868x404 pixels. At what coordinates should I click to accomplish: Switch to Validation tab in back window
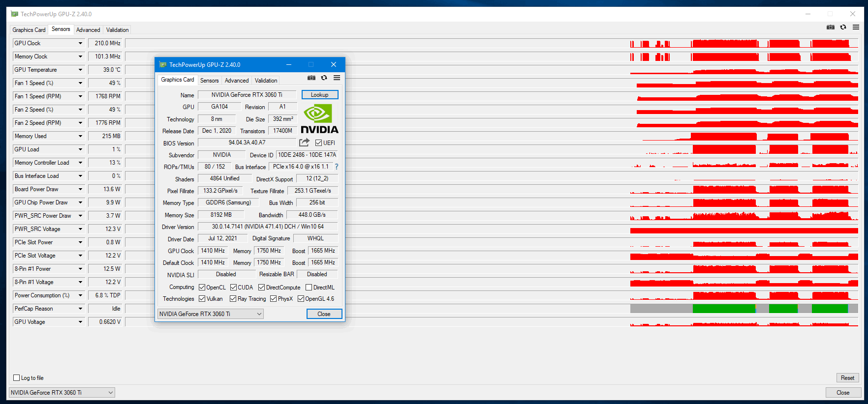(x=118, y=30)
